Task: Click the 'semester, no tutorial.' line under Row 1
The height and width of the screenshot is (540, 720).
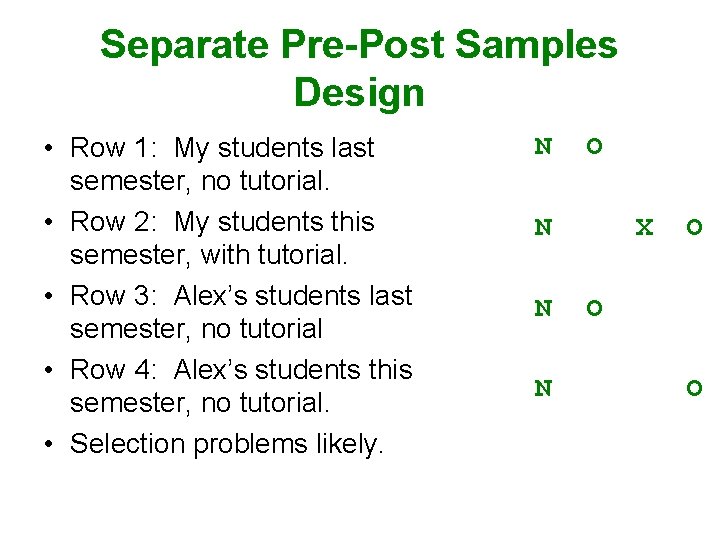Action: [x=200, y=181]
